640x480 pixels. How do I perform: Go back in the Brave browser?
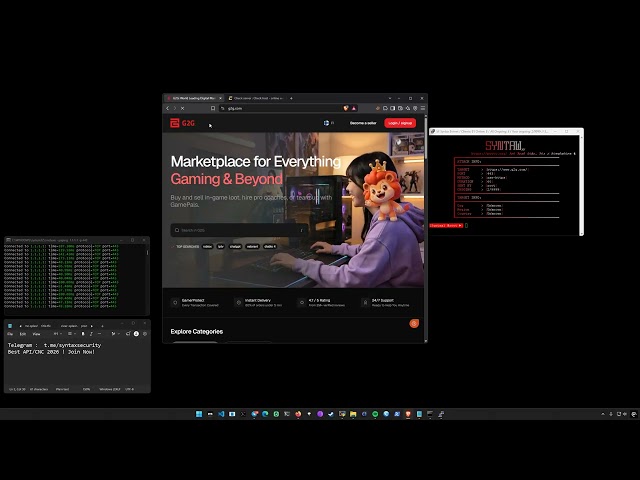pyautogui.click(x=167, y=108)
